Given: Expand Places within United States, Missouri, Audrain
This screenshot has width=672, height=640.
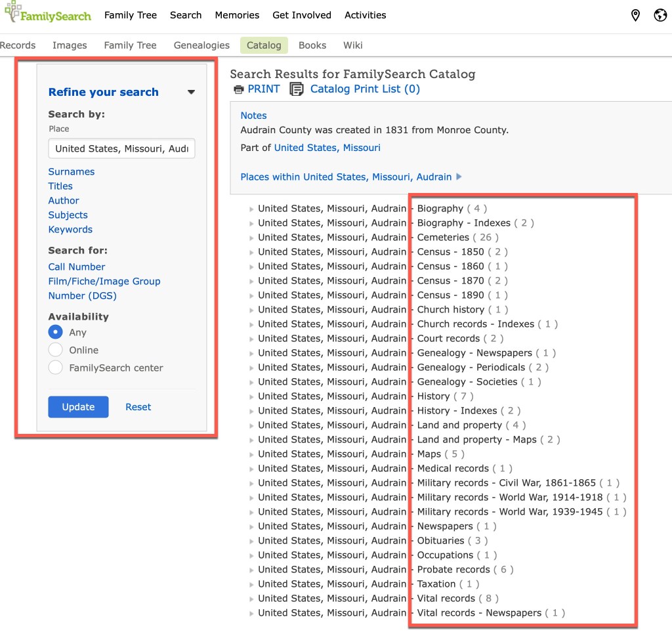Looking at the screenshot, I should tap(459, 177).
